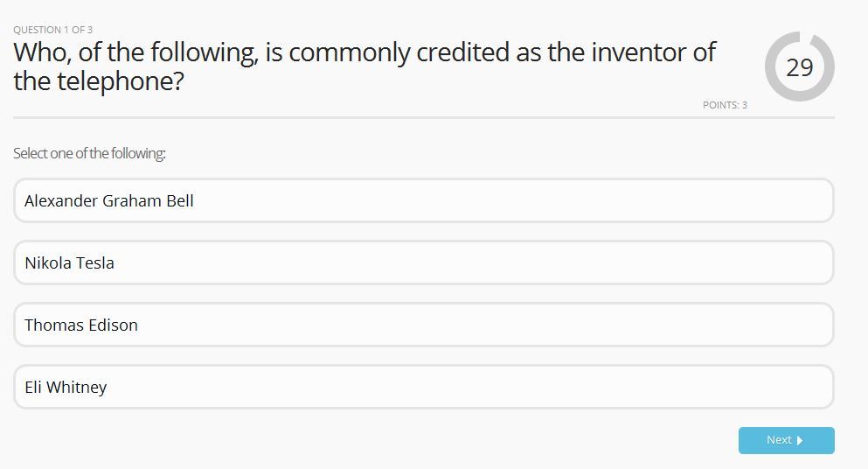This screenshot has height=469, width=868.
Task: Click the POINTS: 3 label
Action: (x=725, y=105)
